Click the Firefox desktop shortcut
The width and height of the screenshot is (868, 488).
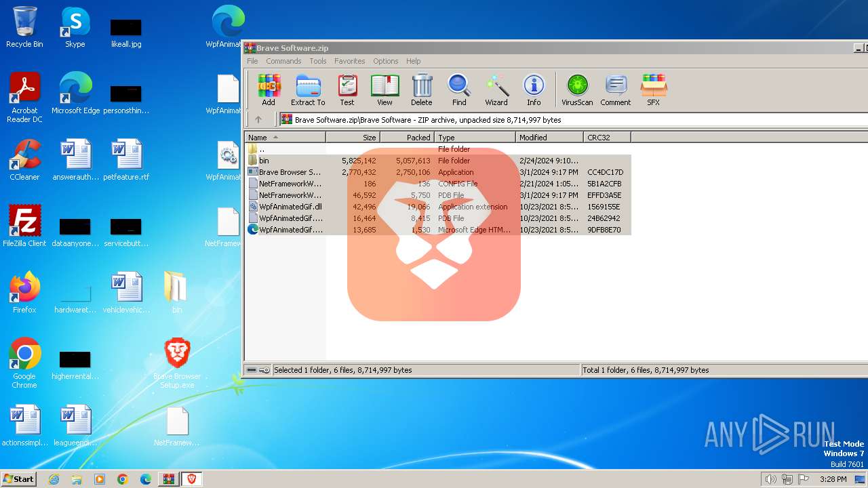(24, 293)
